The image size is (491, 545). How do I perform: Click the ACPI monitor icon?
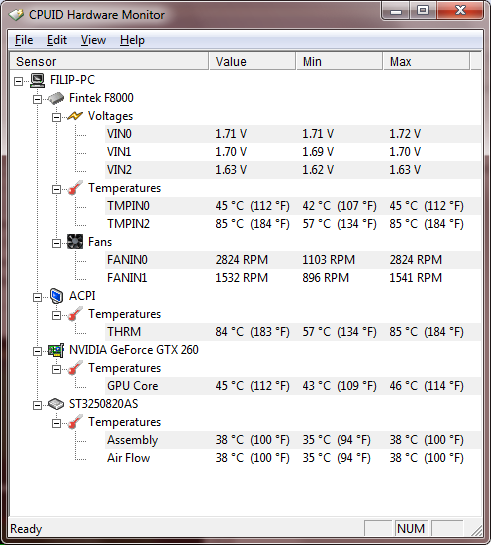[56, 296]
